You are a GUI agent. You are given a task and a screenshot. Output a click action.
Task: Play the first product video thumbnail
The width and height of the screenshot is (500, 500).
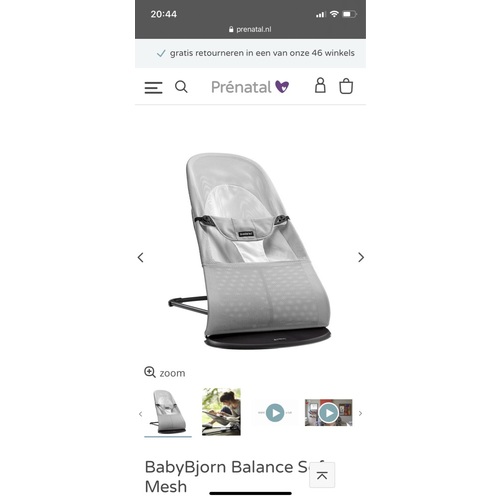tap(275, 413)
